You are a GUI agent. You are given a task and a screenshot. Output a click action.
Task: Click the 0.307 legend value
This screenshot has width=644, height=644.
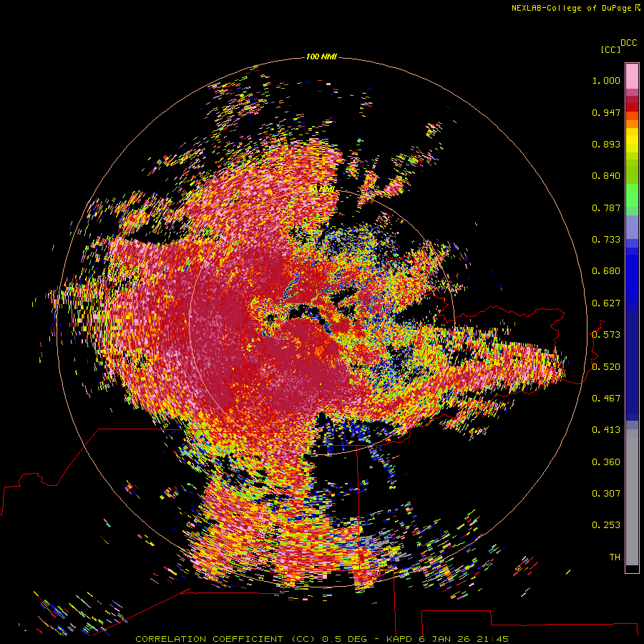(606, 494)
